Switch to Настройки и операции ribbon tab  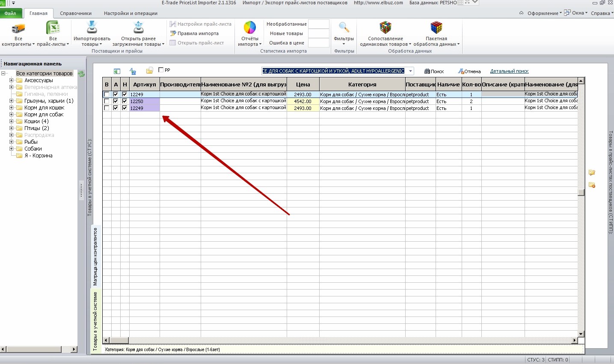(x=131, y=13)
